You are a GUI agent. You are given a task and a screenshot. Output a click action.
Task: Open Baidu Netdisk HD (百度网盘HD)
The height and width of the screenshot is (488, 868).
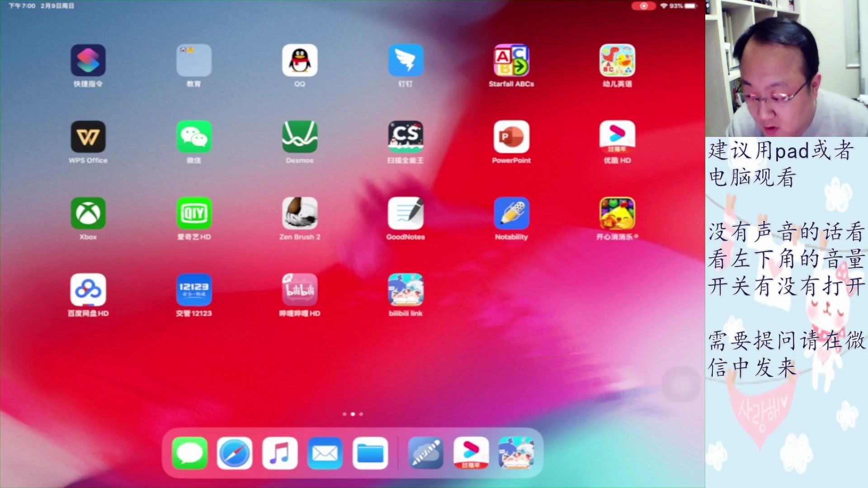click(88, 290)
